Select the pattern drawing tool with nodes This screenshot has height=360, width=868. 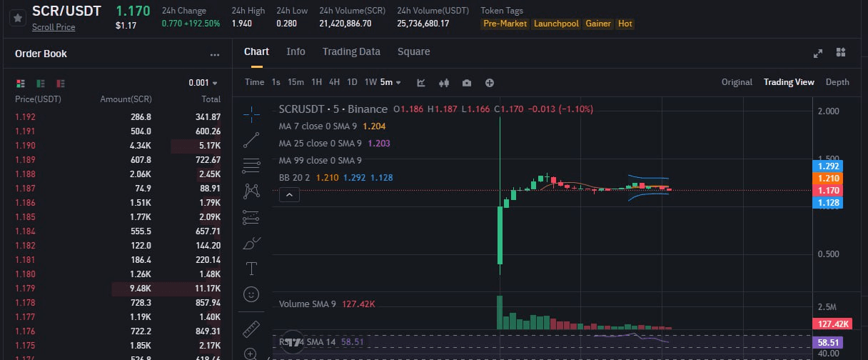tap(251, 191)
